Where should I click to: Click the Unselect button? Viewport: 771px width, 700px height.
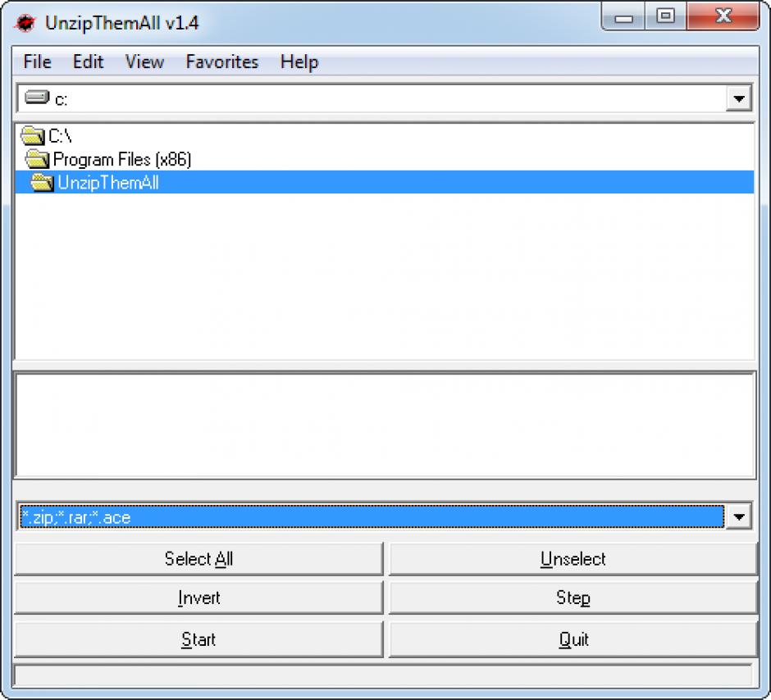pyautogui.click(x=573, y=559)
